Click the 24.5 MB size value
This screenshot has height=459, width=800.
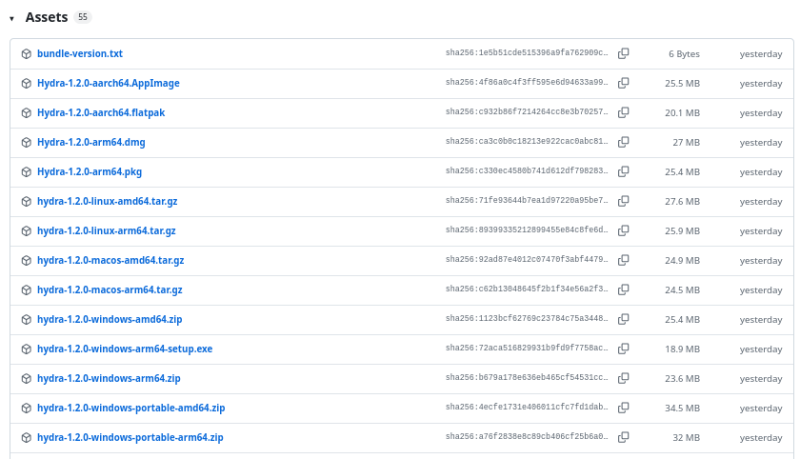(682, 290)
